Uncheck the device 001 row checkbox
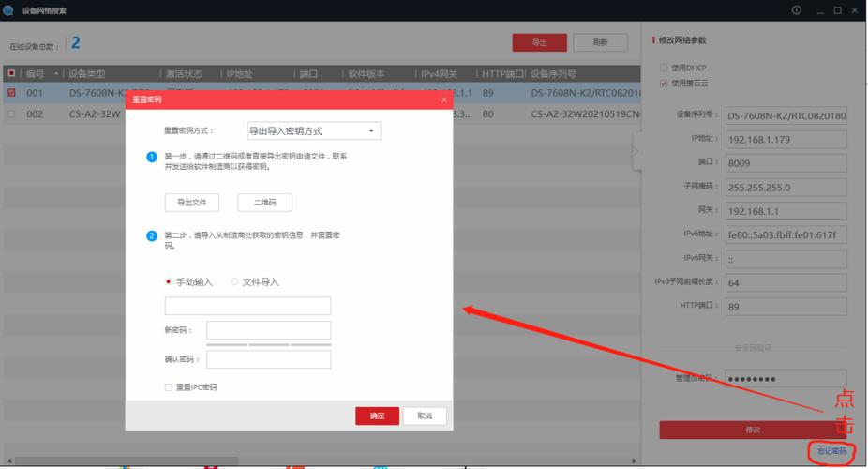Screen dimensions: 868x469 click(11, 93)
